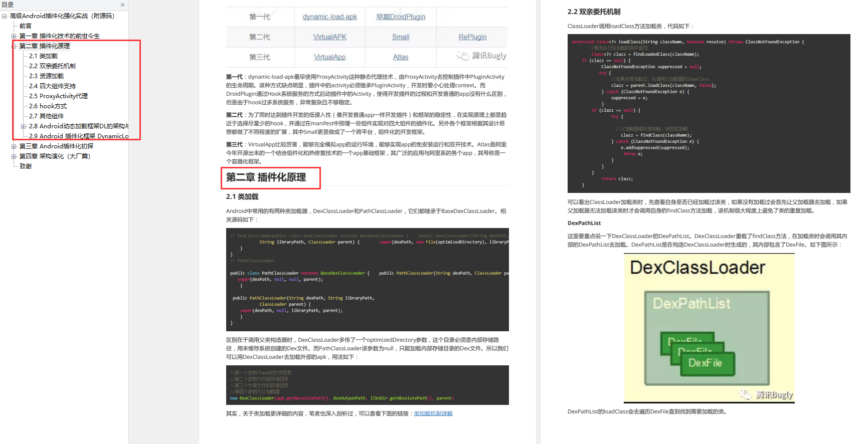Click the DexClassLoader diagram image

(x=709, y=328)
